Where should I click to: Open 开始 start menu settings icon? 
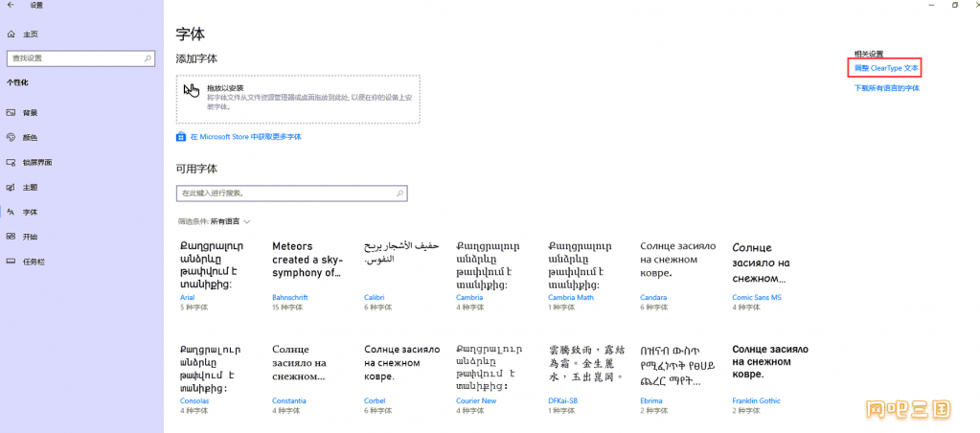point(11,237)
